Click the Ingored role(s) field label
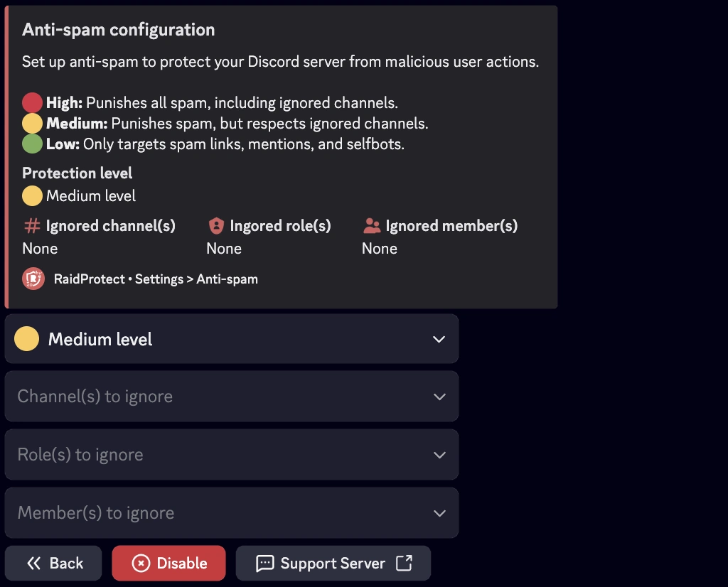 tap(280, 226)
